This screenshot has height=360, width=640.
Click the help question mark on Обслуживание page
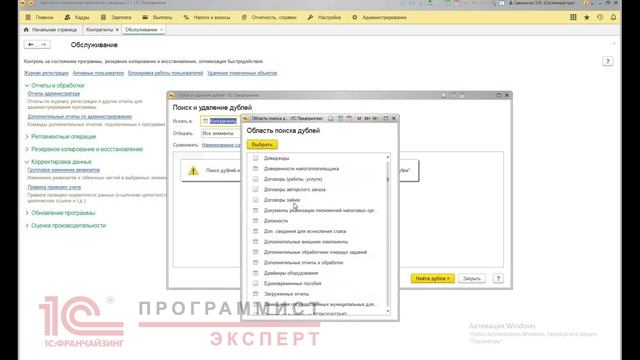point(607,62)
